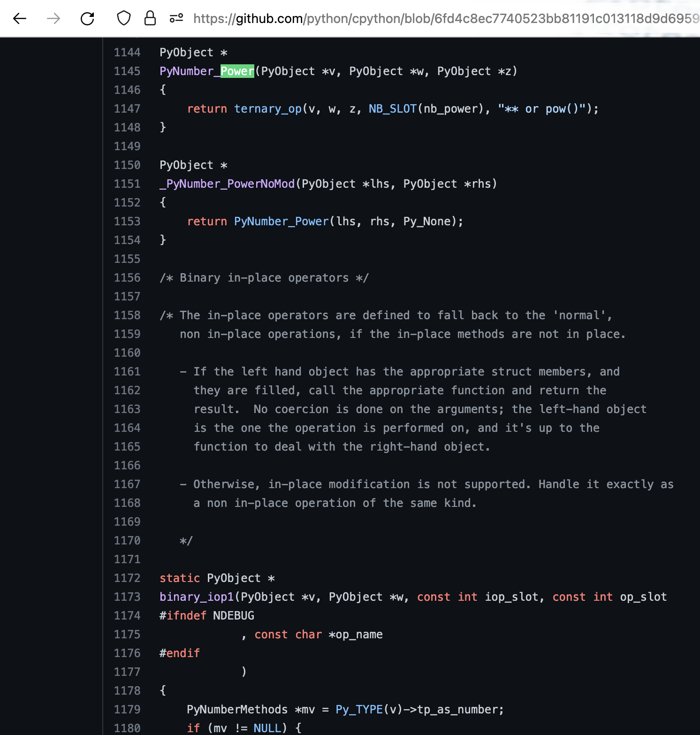Select line number 1147
The image size is (700, 735).
127,109
